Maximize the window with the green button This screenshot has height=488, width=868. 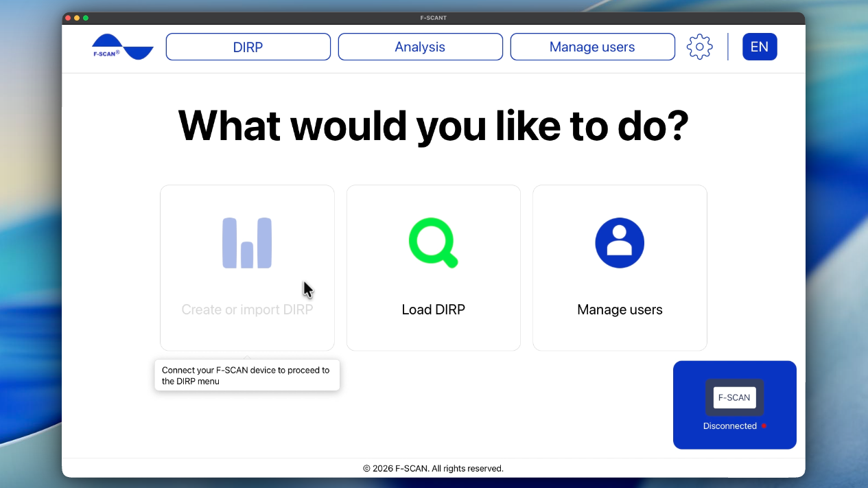coord(86,18)
